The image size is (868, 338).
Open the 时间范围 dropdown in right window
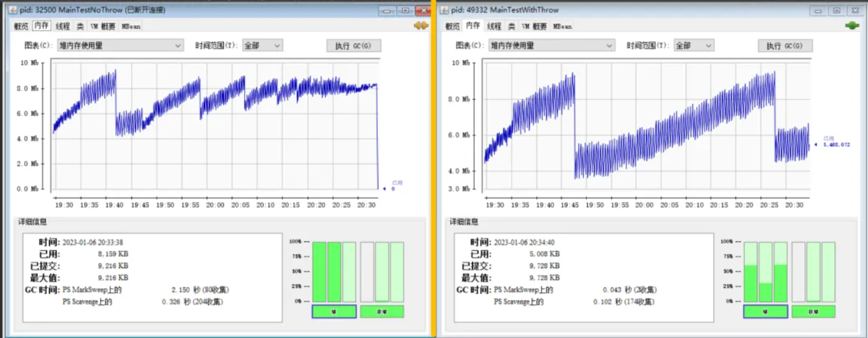tap(693, 46)
